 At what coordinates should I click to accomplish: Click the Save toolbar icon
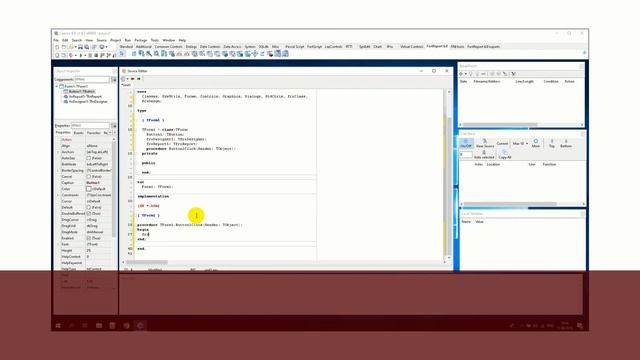[x=80, y=47]
